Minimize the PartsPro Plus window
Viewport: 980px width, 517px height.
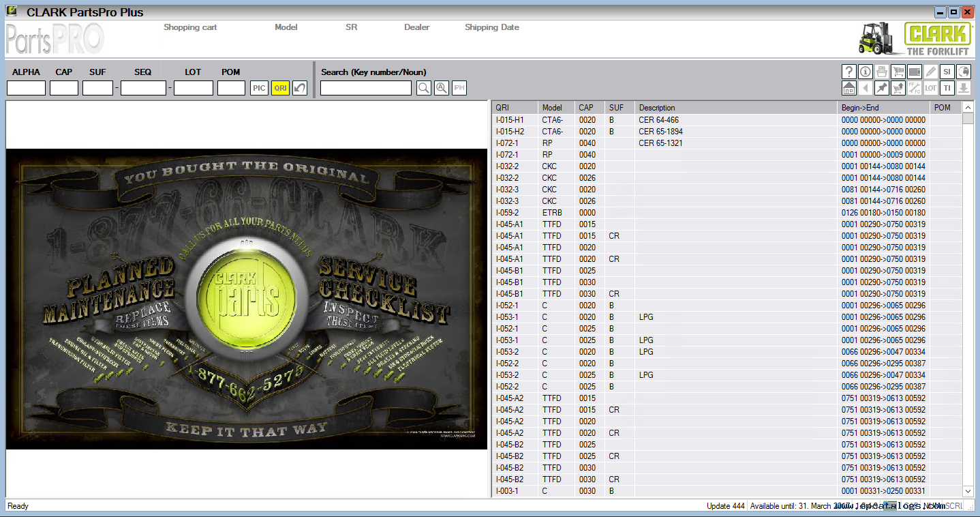940,12
